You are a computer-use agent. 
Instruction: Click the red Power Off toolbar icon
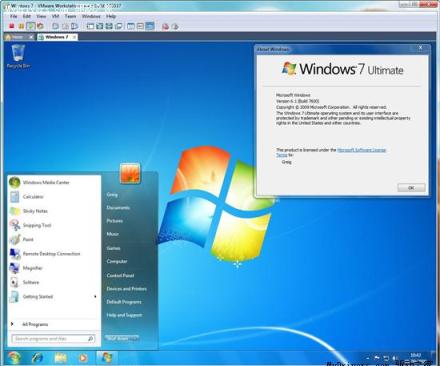coord(12,26)
